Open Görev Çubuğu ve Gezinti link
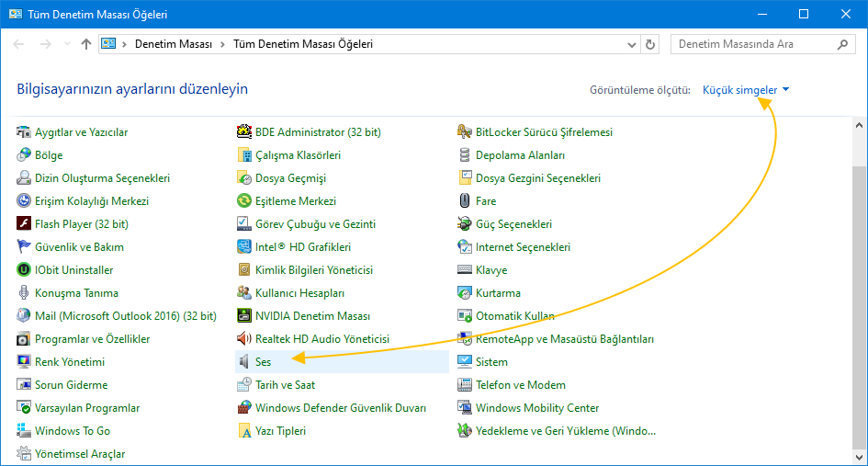This screenshot has width=868, height=466. [x=316, y=224]
